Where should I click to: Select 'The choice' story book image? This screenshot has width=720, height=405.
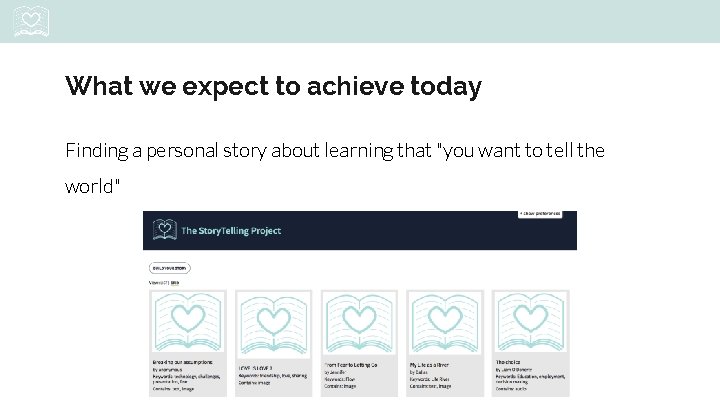pos(531,320)
